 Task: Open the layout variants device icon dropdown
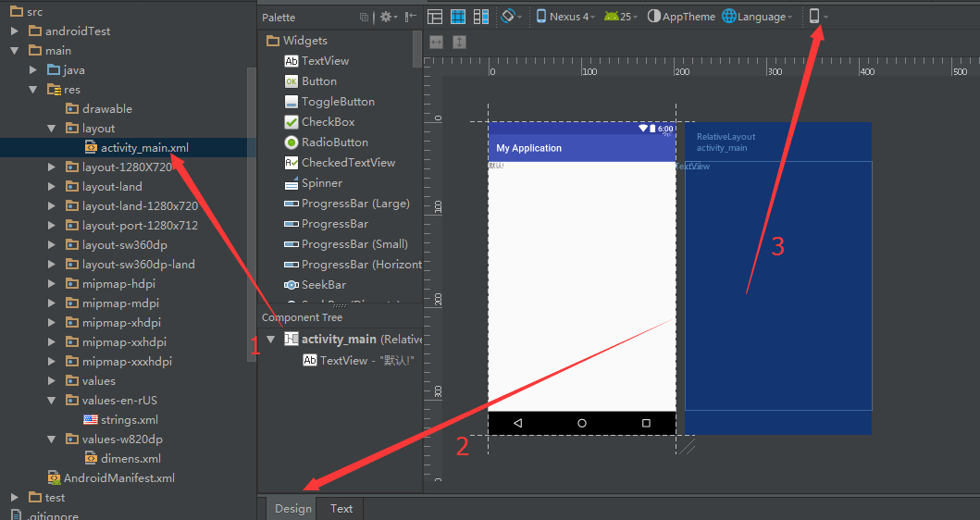818,17
